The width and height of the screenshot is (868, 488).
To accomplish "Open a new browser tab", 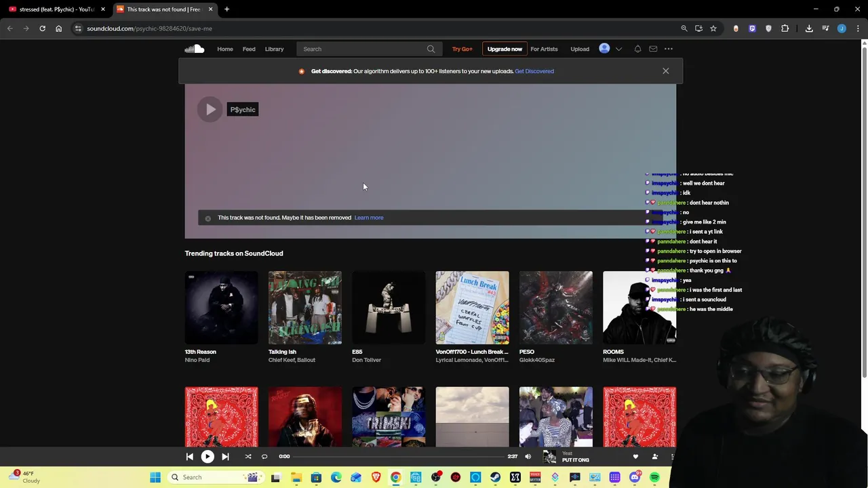I will point(226,9).
